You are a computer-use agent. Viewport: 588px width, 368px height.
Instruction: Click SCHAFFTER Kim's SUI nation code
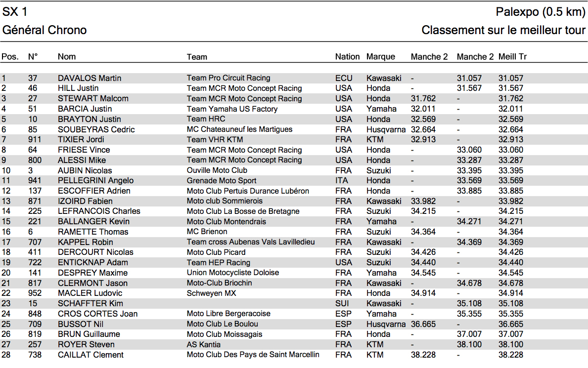pyautogui.click(x=342, y=303)
